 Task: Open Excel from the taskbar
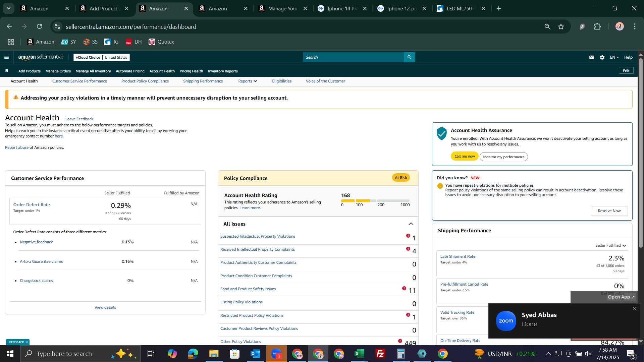(x=360, y=354)
